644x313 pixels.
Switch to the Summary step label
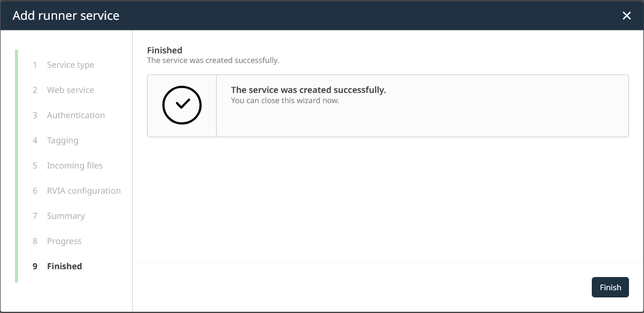[65, 216]
